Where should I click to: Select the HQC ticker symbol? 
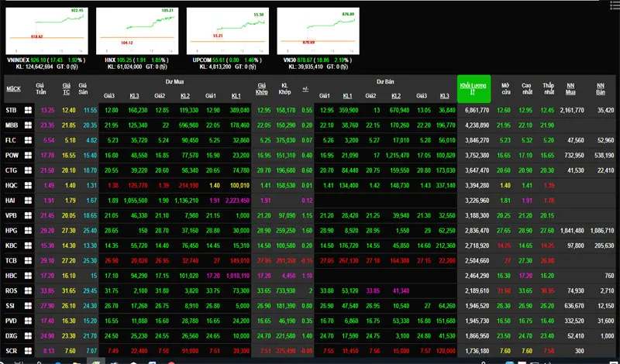(x=12, y=185)
